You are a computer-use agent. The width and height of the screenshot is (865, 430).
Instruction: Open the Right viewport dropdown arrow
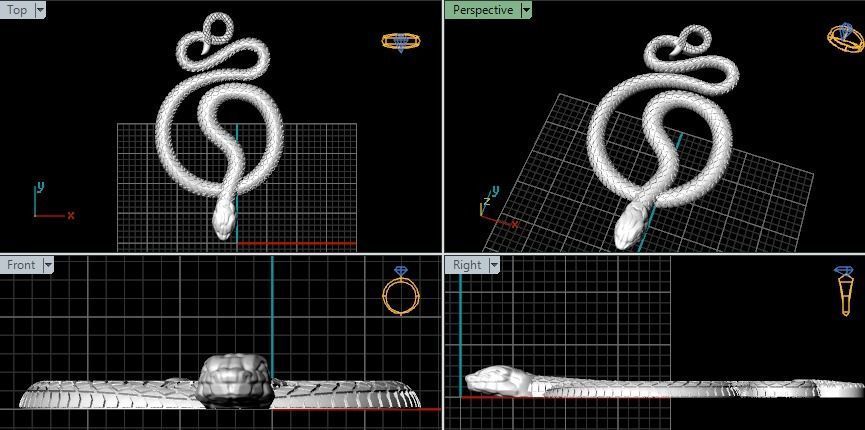tap(494, 265)
